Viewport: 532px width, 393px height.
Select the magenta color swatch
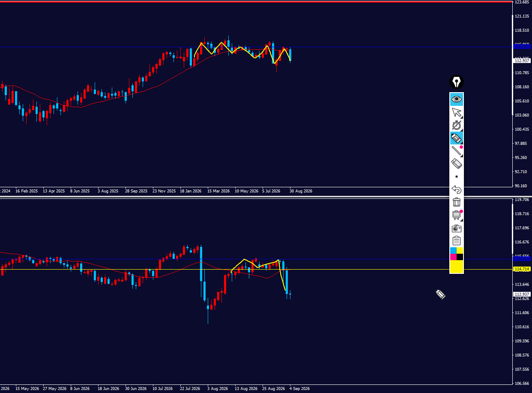(x=453, y=257)
